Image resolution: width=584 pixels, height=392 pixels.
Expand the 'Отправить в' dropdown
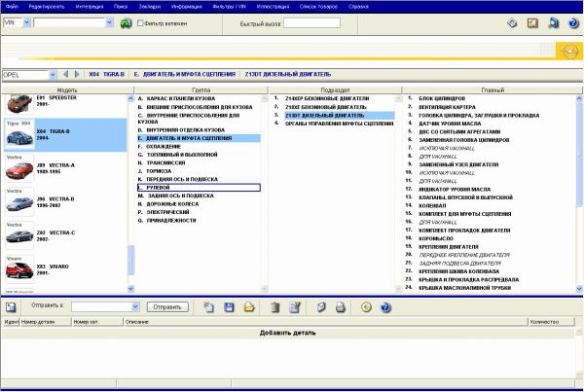point(135,306)
